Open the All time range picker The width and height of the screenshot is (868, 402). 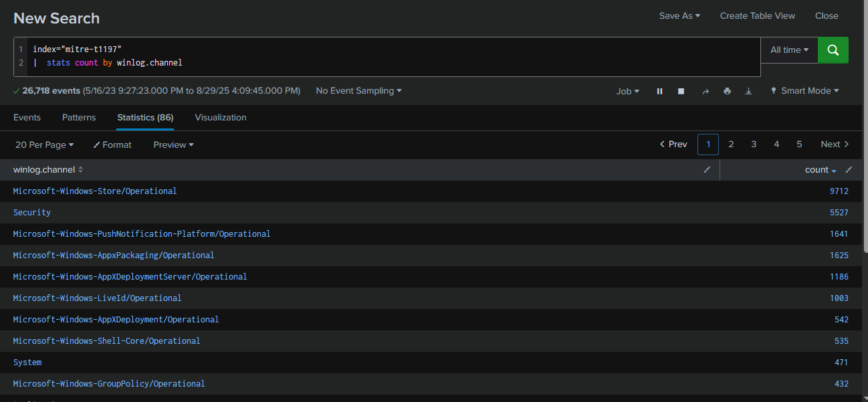789,50
